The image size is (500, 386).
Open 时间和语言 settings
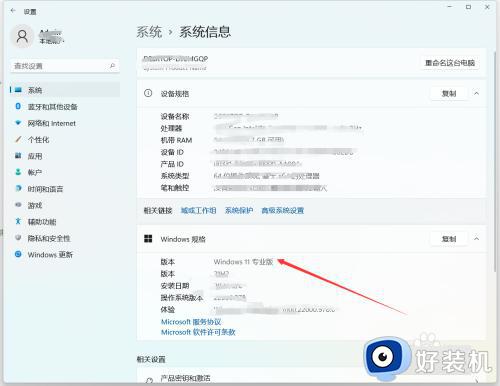[45, 189]
